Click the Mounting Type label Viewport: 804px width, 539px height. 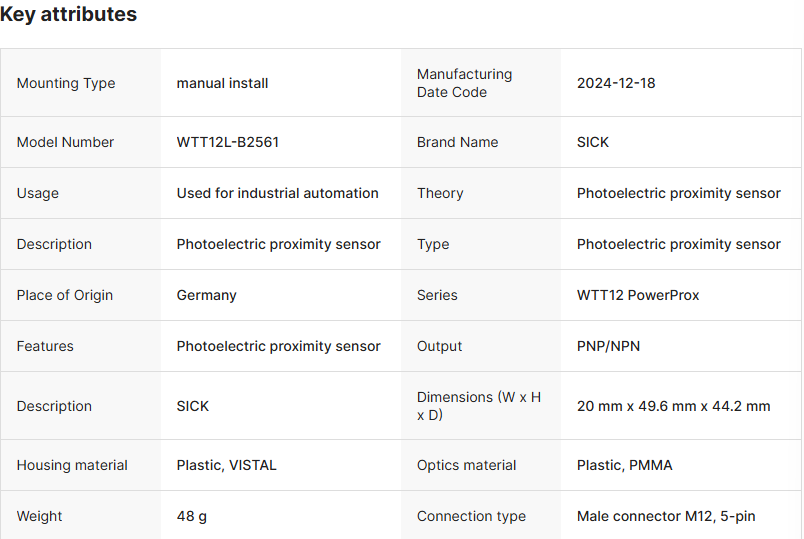pyautogui.click(x=66, y=83)
